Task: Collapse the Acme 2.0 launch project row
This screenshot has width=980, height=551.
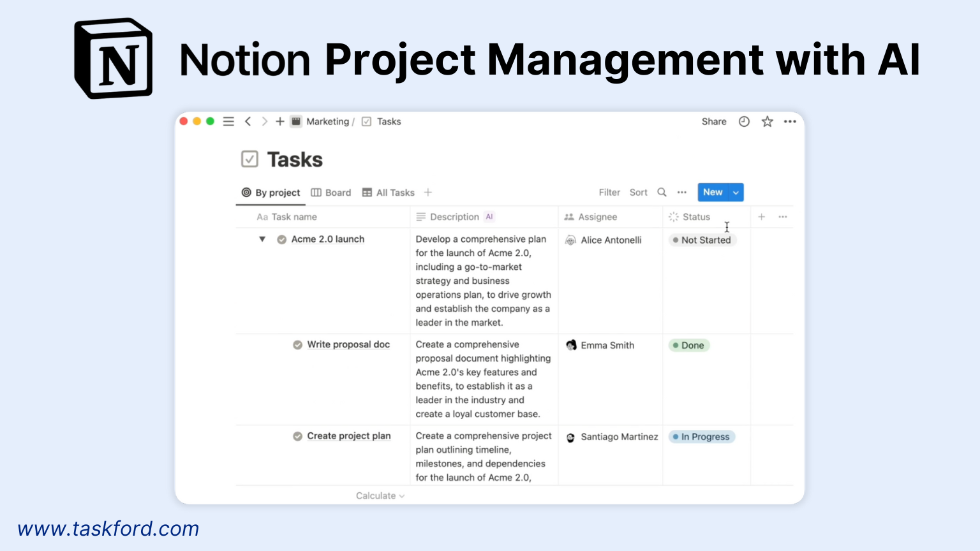Action: pos(262,239)
